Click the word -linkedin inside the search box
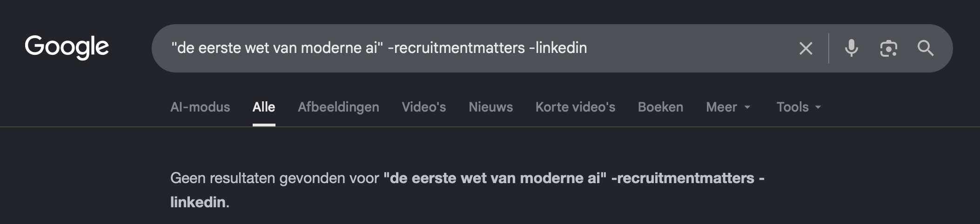 [x=558, y=48]
